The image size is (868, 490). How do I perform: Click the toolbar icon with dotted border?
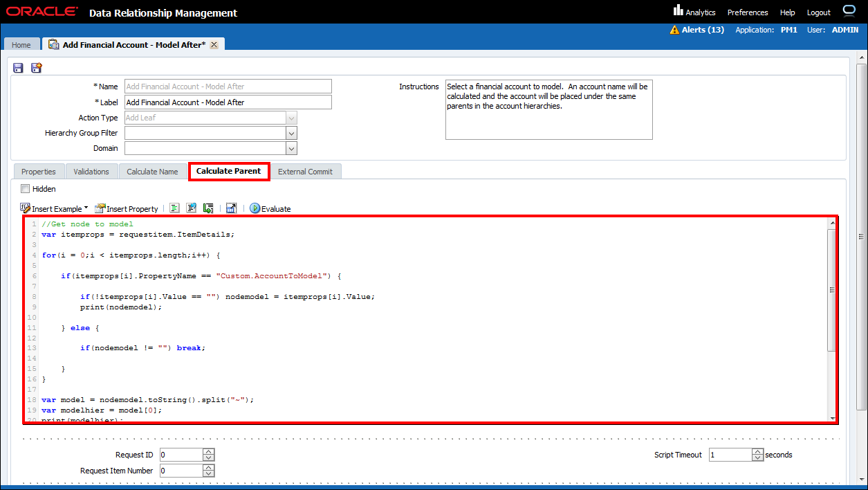[231, 208]
